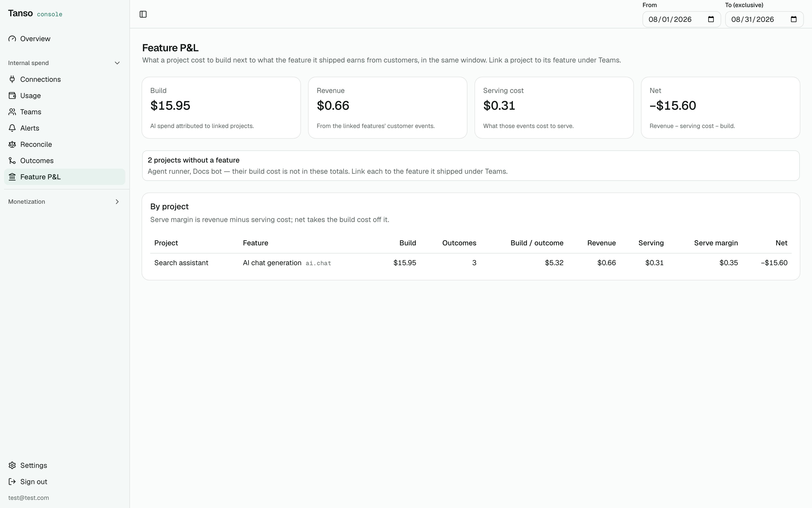The height and width of the screenshot is (508, 812).
Task: Click the test@test.com account email
Action: coord(28,498)
